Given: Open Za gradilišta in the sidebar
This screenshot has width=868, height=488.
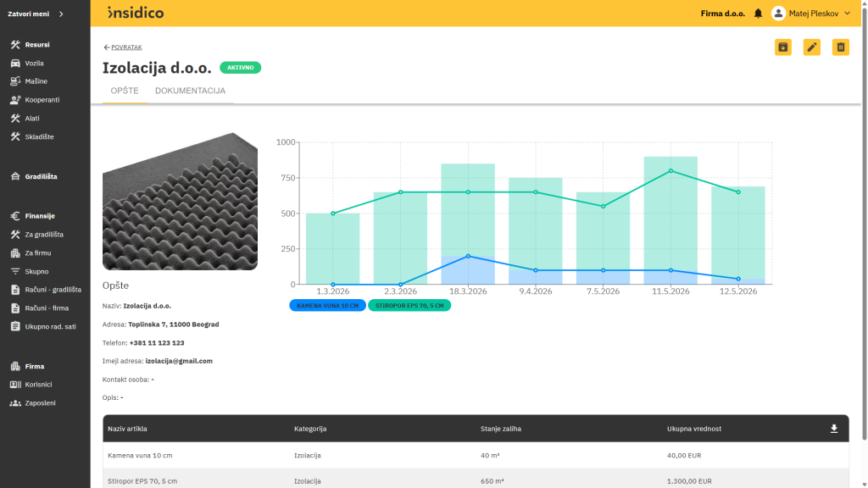Looking at the screenshot, I should [x=44, y=235].
